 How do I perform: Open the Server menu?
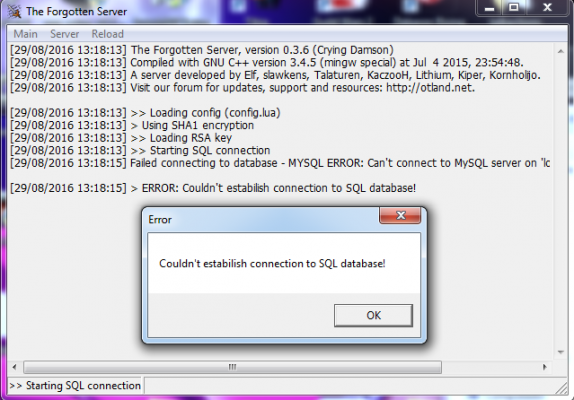[64, 34]
